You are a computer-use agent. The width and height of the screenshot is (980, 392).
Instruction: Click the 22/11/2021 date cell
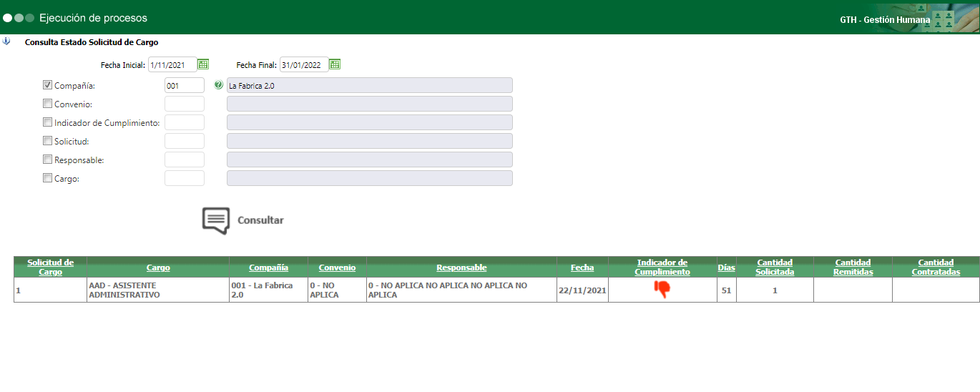click(582, 290)
